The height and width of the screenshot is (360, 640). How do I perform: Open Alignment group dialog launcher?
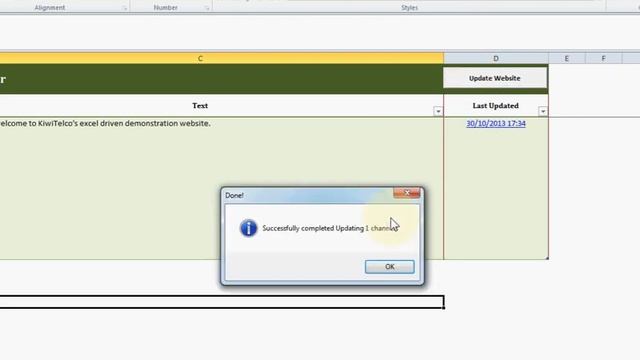tap(124, 8)
